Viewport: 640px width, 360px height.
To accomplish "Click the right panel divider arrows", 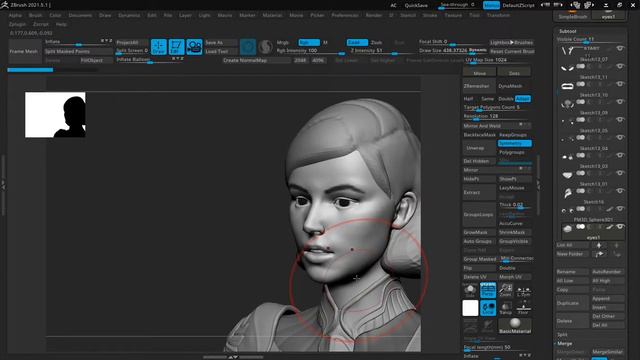I will coord(538,185).
